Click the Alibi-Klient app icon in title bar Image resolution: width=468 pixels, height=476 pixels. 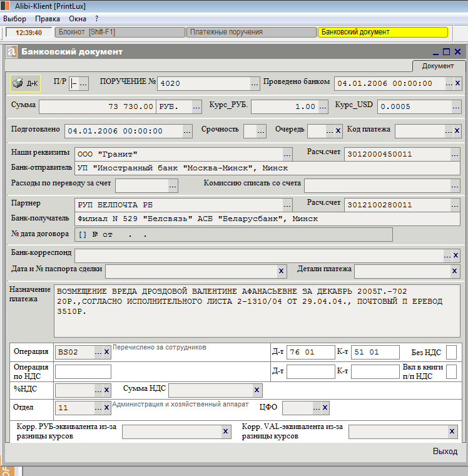click(x=5, y=6)
